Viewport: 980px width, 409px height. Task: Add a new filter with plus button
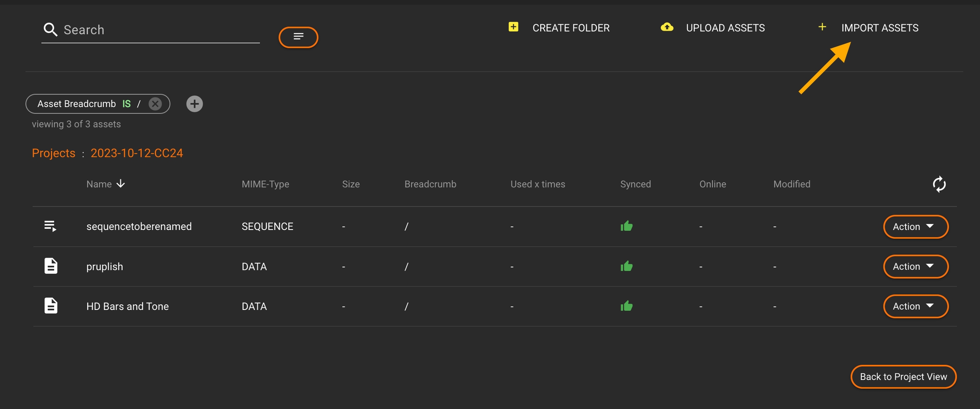click(194, 104)
